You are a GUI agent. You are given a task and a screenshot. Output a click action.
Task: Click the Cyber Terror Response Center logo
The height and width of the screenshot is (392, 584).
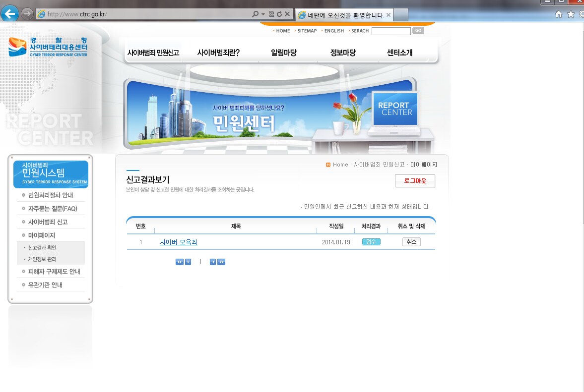[x=48, y=47]
